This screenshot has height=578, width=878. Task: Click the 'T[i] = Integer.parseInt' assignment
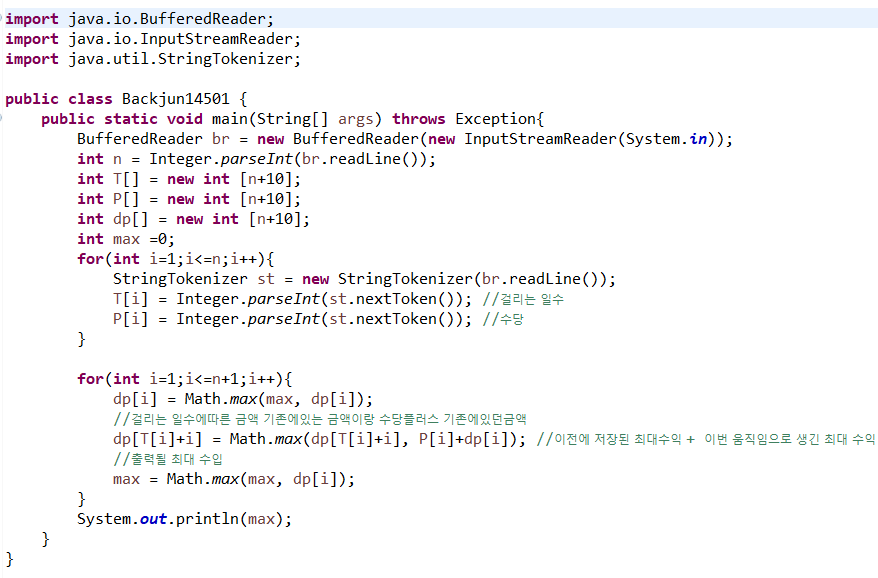(292, 299)
